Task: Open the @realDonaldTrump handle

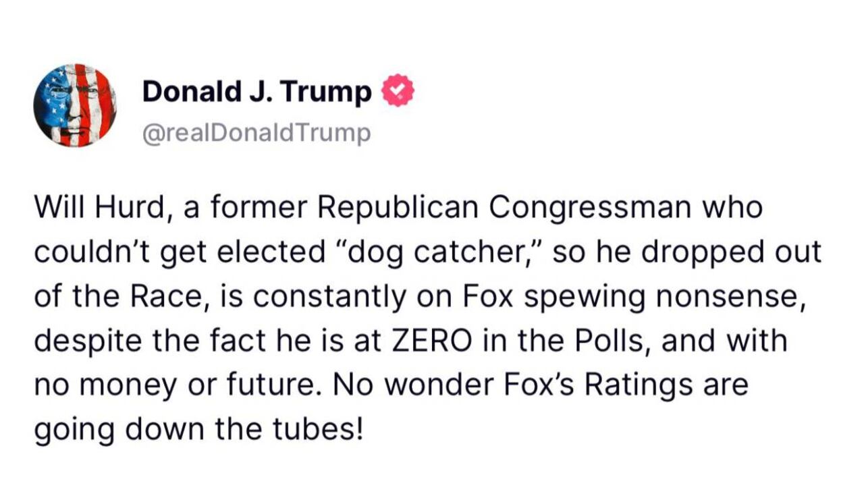Action: click(x=256, y=133)
